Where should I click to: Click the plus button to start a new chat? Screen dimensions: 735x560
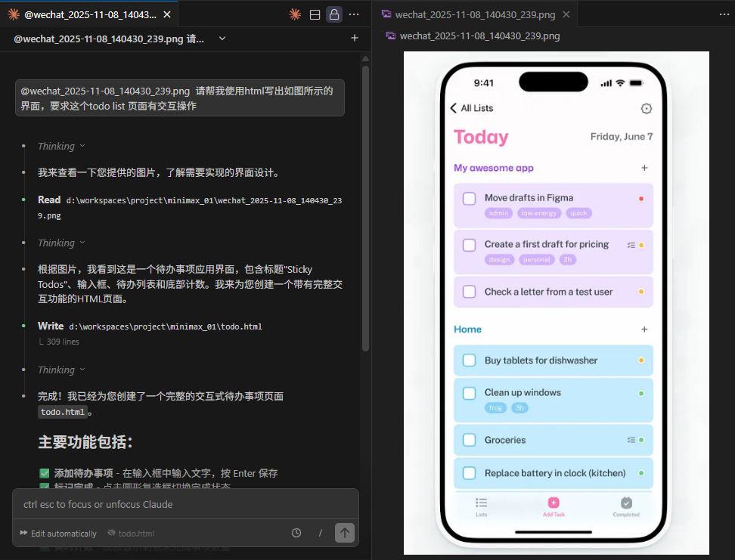pyautogui.click(x=354, y=37)
